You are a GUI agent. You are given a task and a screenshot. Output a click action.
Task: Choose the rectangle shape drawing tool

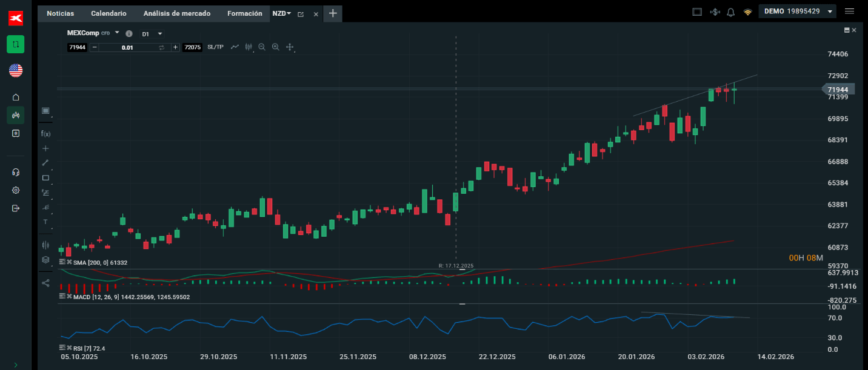(x=45, y=177)
